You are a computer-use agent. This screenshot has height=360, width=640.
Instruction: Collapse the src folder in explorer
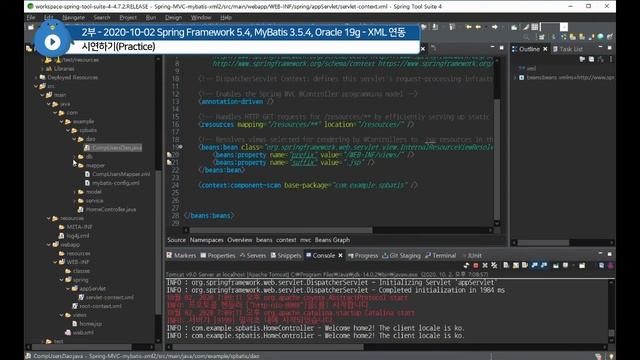tap(36, 86)
